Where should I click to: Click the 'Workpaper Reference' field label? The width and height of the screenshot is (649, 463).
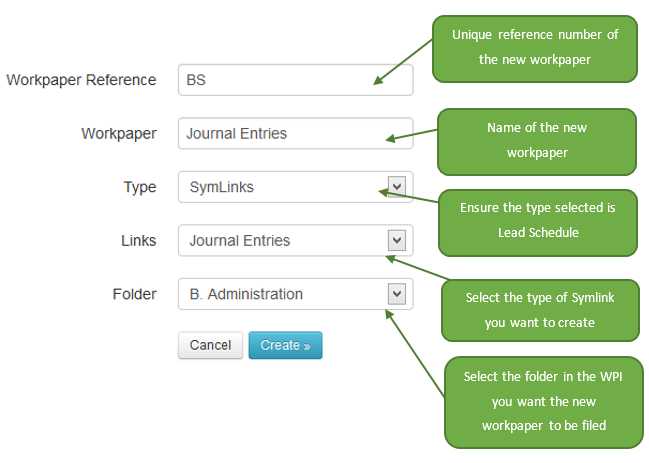[x=81, y=80]
